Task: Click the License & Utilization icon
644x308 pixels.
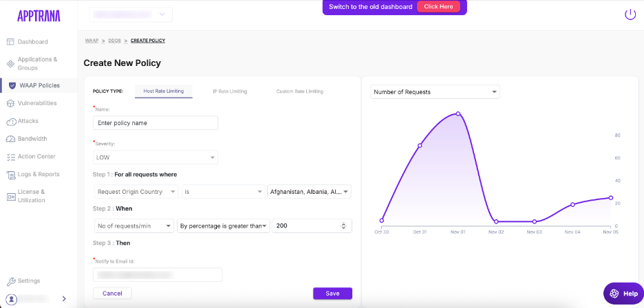Action: (11, 197)
